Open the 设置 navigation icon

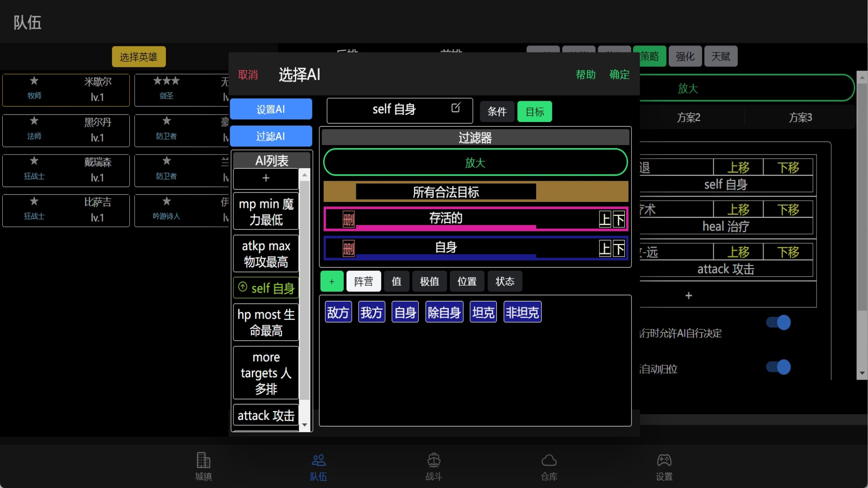(664, 466)
